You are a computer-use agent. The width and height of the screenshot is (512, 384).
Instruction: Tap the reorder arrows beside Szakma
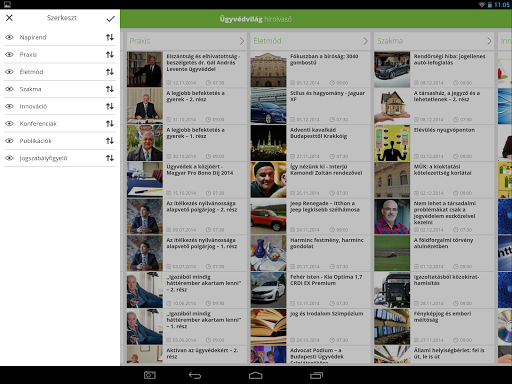(110, 89)
